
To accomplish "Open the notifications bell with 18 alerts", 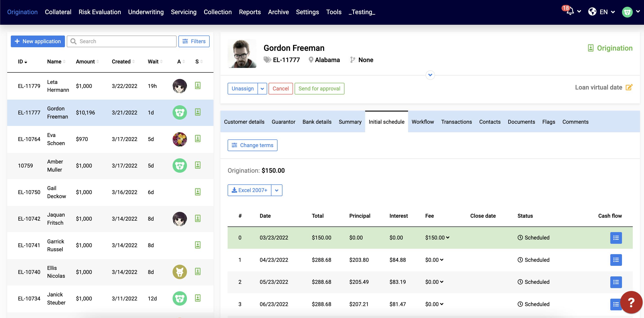I will point(570,11).
